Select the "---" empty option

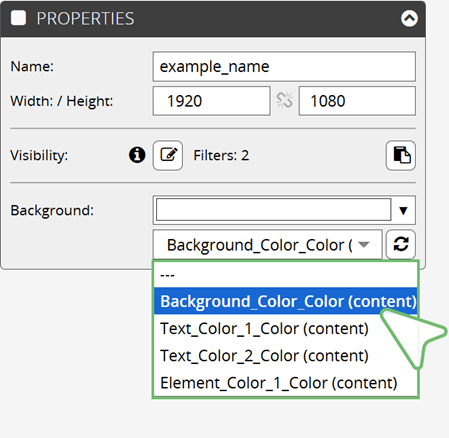(x=285, y=275)
